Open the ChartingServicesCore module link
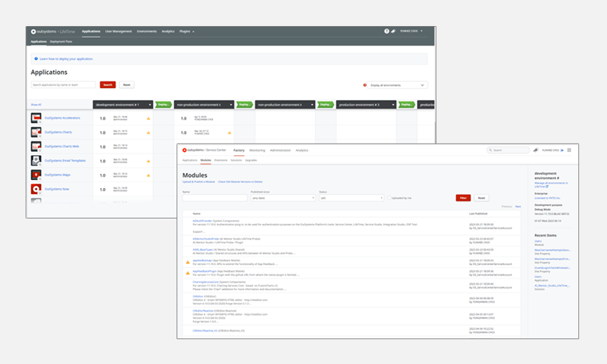Viewport: 607px width, 364px height. coord(206,282)
